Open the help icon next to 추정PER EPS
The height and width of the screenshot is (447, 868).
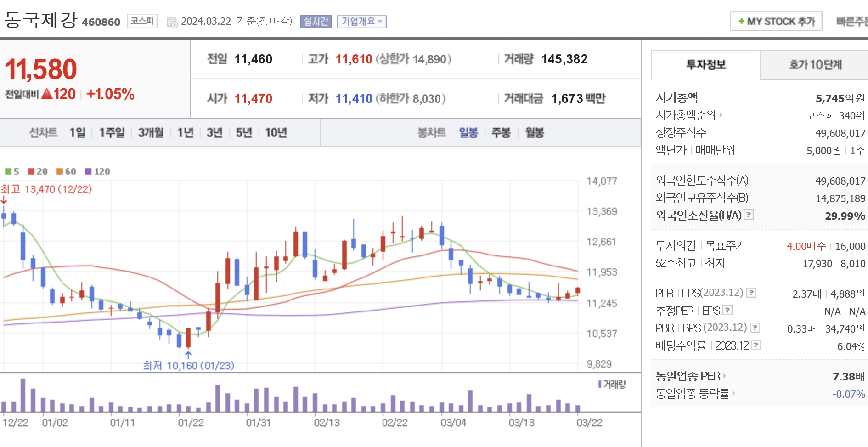(x=727, y=310)
